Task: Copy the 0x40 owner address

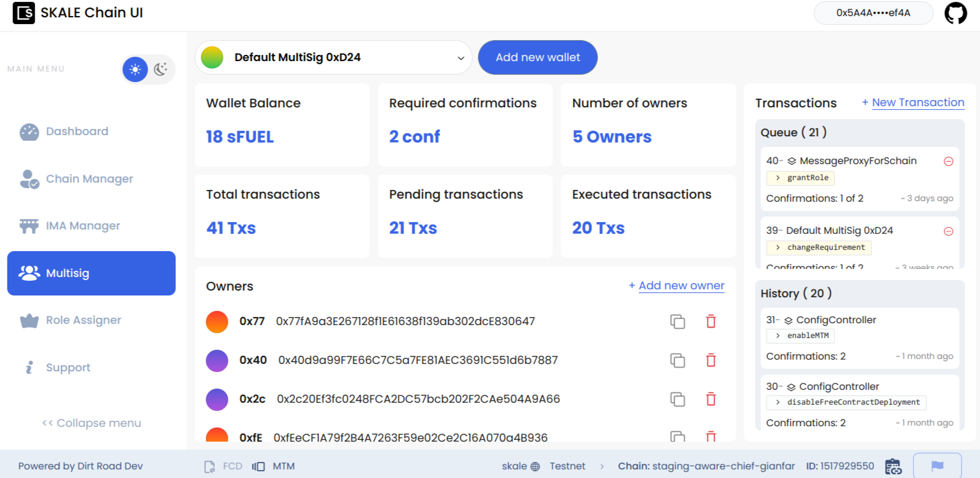Action: click(x=678, y=360)
